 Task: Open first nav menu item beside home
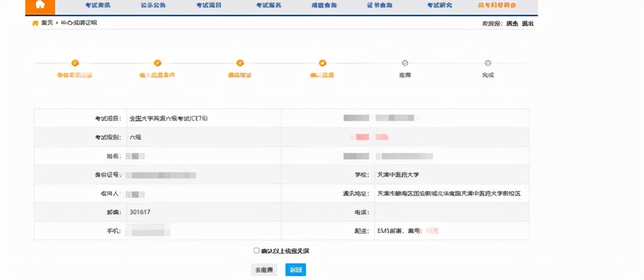[98, 5]
